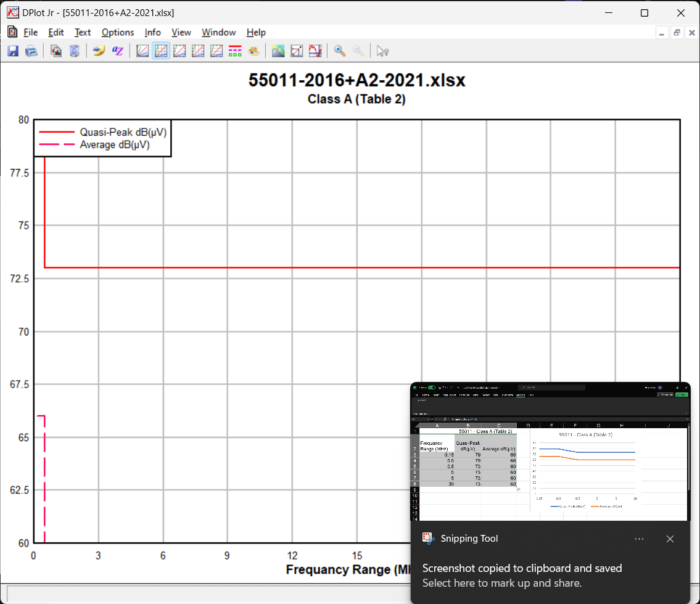This screenshot has height=604, width=700.
Task: Open the View menu
Action: [x=181, y=32]
